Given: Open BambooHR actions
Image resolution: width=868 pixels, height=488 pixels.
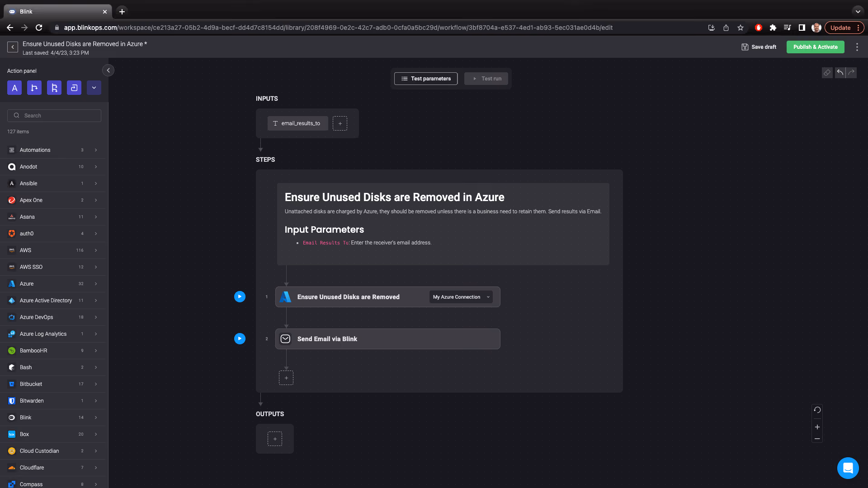Looking at the screenshot, I should [52, 351].
